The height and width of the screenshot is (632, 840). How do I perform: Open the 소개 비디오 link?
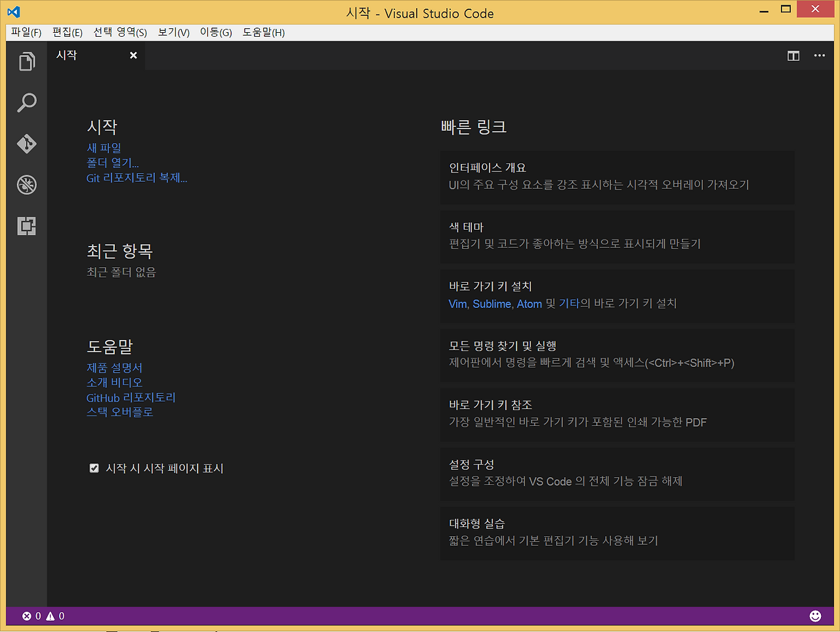(115, 383)
